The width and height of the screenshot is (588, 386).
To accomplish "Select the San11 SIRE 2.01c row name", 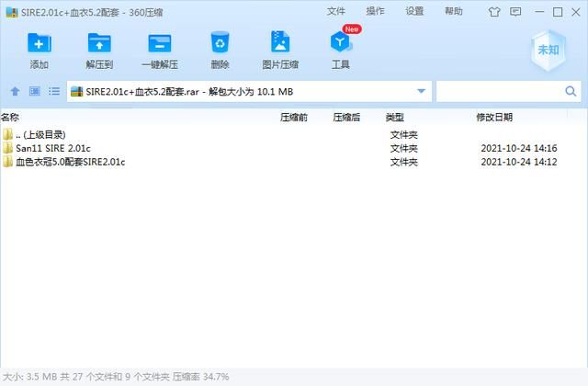I will [53, 148].
